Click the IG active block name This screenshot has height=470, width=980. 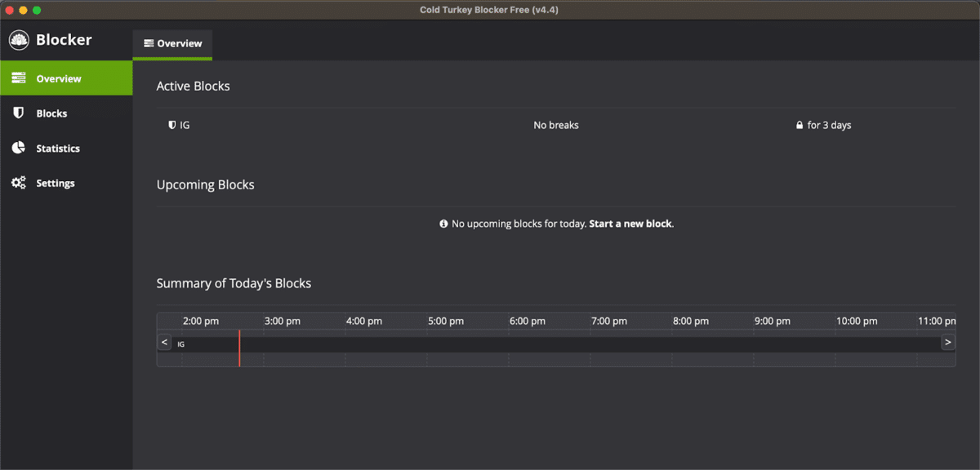(185, 126)
